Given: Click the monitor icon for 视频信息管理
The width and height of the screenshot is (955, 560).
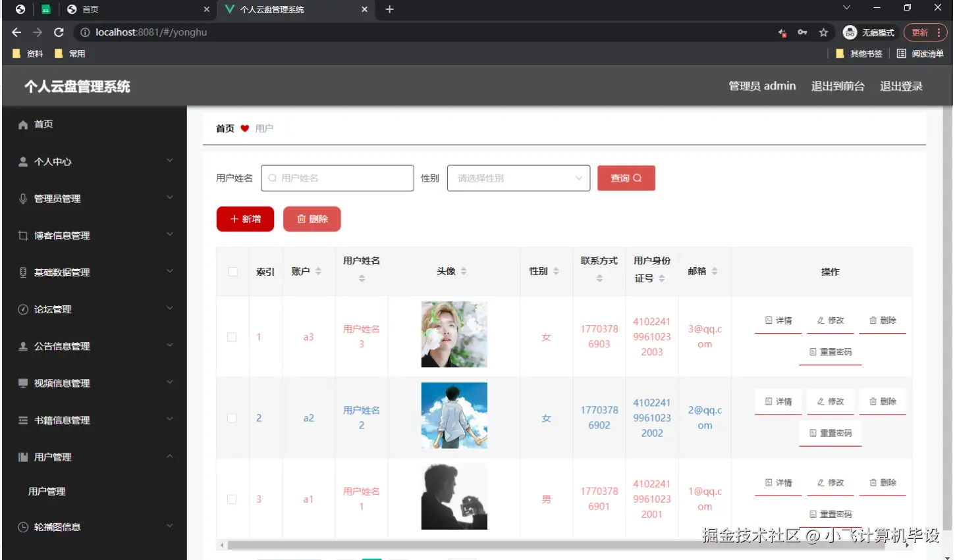Looking at the screenshot, I should tap(23, 383).
